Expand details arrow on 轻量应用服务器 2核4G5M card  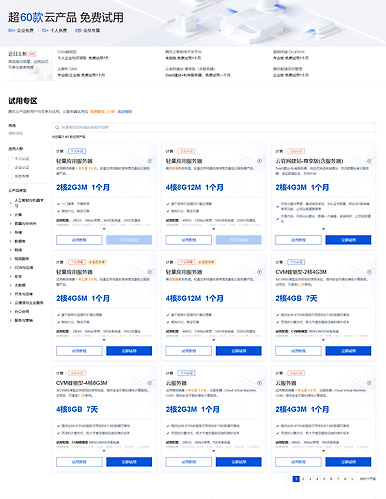point(104,340)
